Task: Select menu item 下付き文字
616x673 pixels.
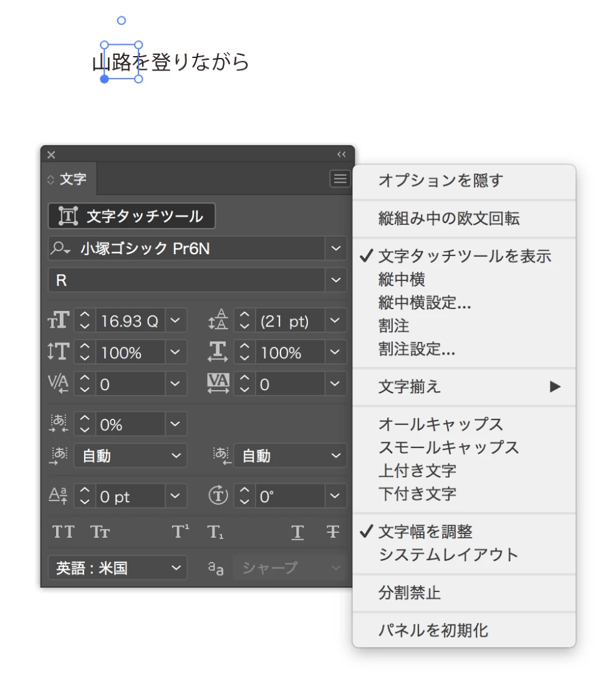Action: tap(464, 494)
